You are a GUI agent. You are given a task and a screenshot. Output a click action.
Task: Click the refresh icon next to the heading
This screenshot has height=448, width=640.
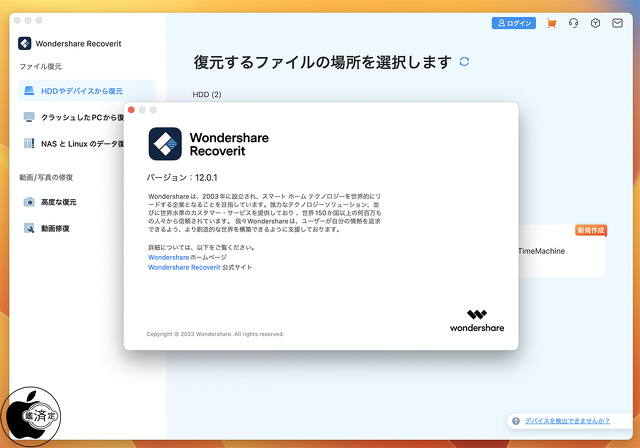pyautogui.click(x=464, y=62)
